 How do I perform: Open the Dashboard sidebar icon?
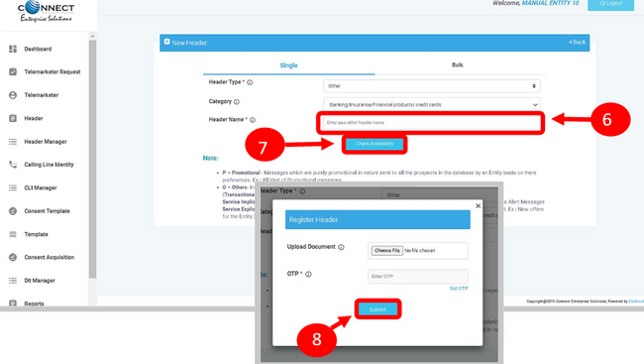[x=13, y=49]
